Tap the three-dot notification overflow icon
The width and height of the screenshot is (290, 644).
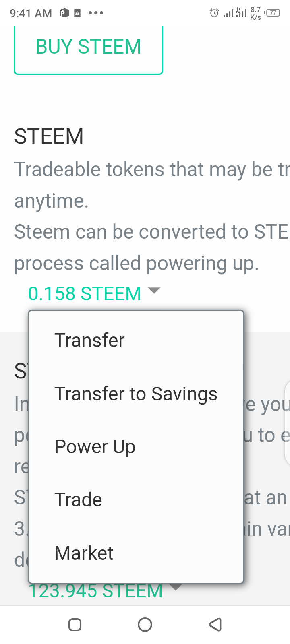[x=96, y=13]
